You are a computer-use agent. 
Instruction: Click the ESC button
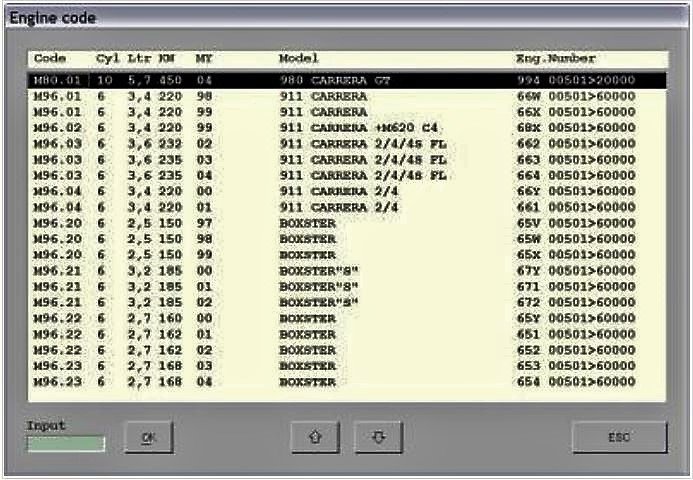619,438
